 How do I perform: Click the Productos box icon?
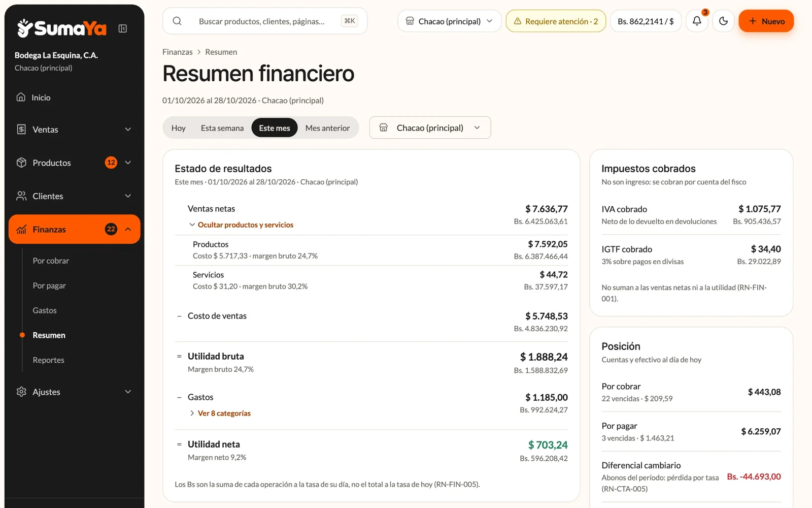pos(21,163)
